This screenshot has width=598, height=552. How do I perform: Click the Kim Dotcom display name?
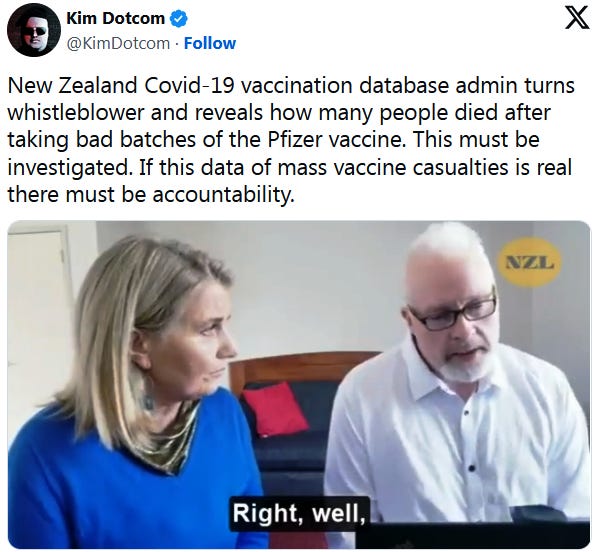[116, 18]
